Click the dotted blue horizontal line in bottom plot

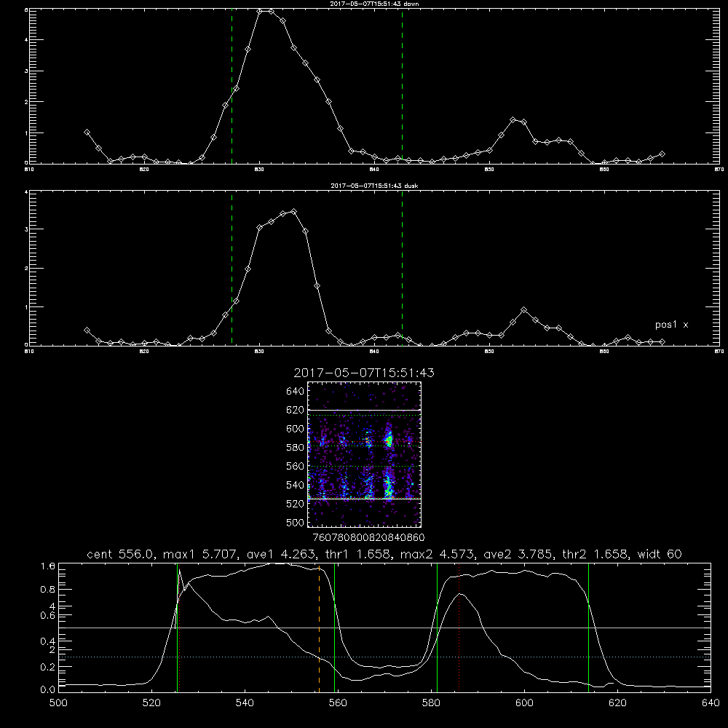coord(384,657)
